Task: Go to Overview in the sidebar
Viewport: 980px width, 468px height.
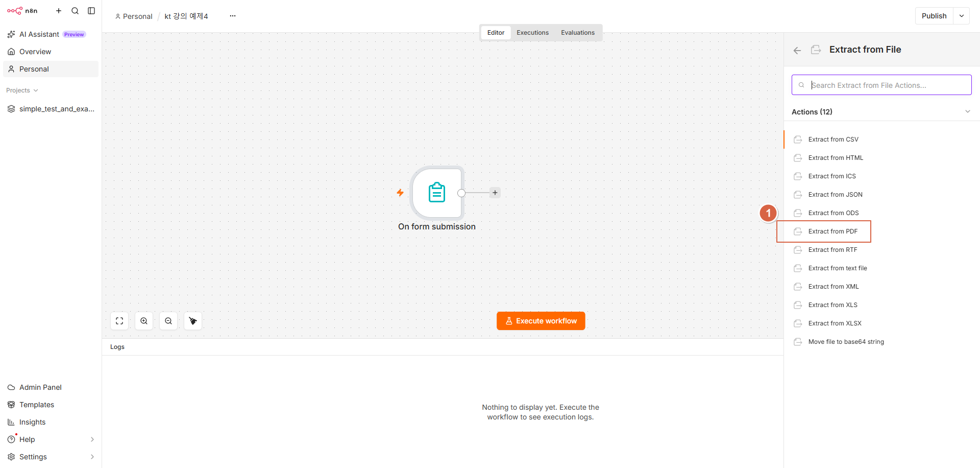Action: pos(51,52)
